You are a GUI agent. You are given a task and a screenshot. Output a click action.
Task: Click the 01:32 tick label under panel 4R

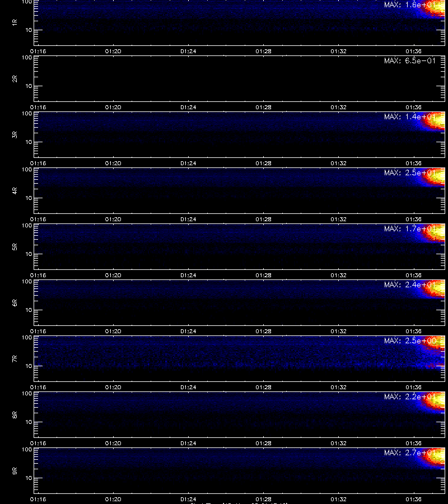pos(338,219)
